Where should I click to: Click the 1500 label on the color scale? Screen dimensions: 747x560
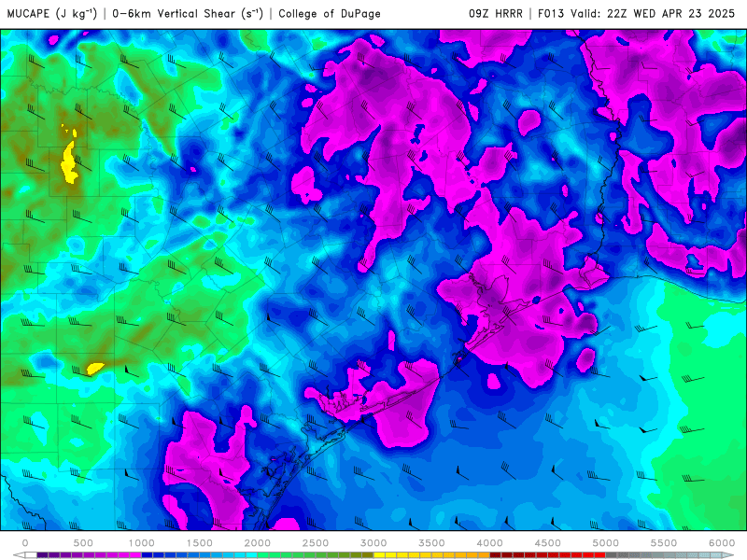(x=200, y=543)
